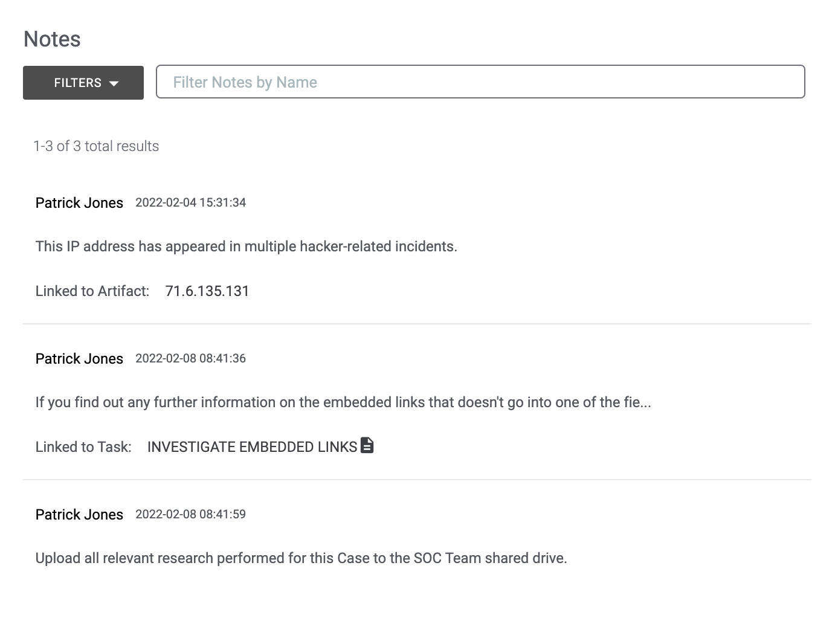Open the 71.6.135.131 artifact link
This screenshot has width=835, height=644.
tap(207, 291)
